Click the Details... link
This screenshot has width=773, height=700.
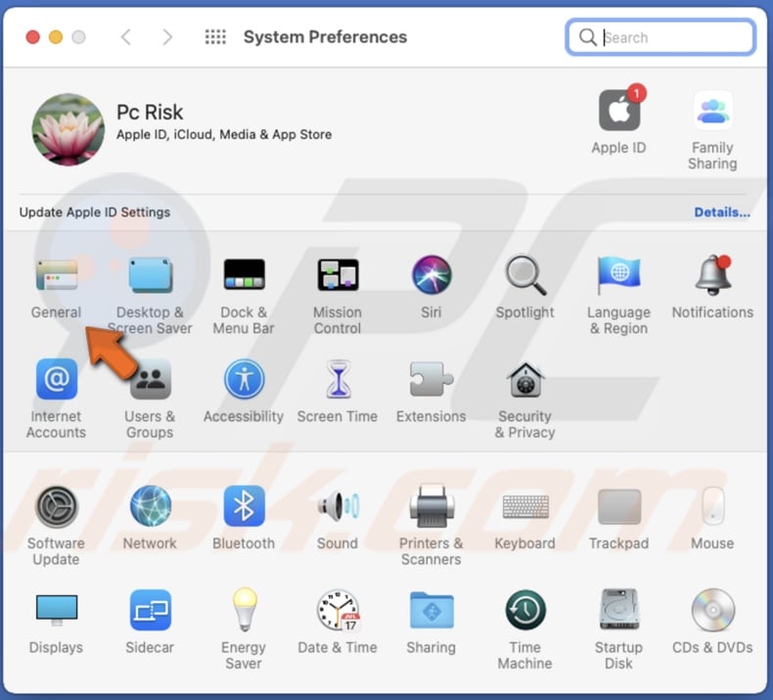click(722, 212)
